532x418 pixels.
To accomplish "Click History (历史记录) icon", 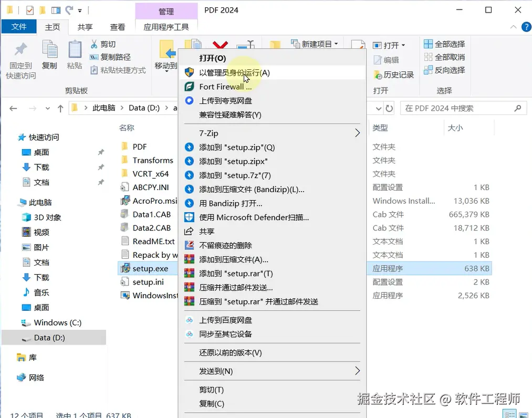I will click(x=378, y=75).
